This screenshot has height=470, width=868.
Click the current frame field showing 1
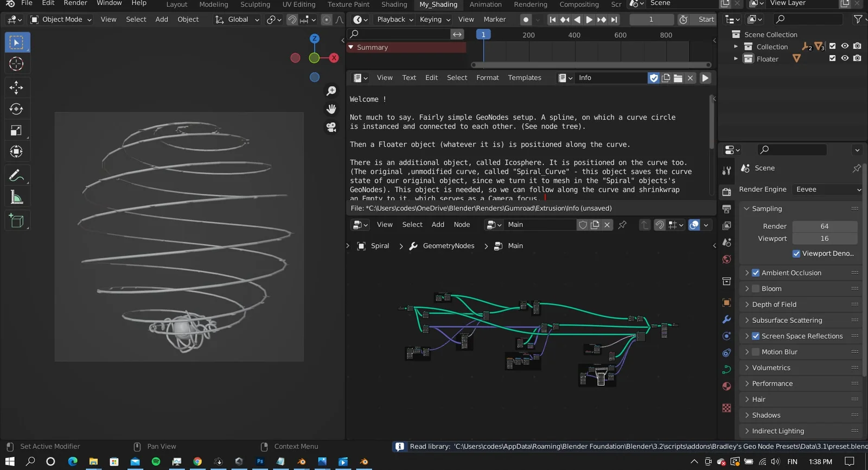pos(651,20)
